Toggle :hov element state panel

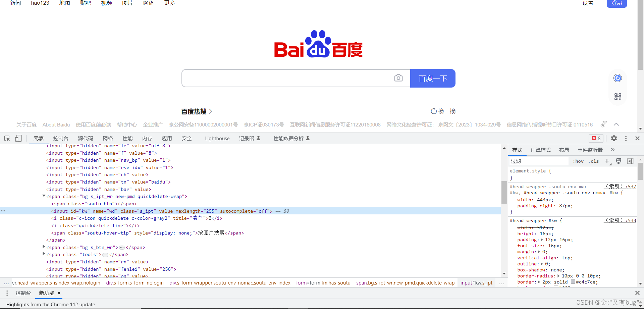pos(578,161)
